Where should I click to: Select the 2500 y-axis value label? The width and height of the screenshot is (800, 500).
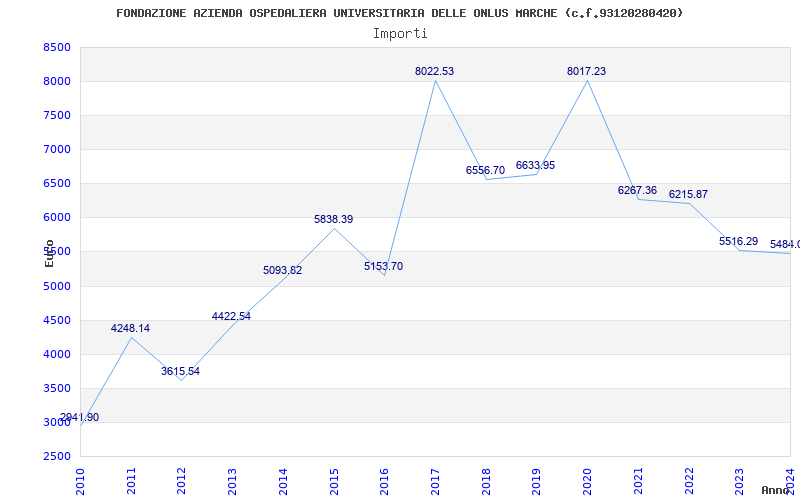tap(57, 456)
